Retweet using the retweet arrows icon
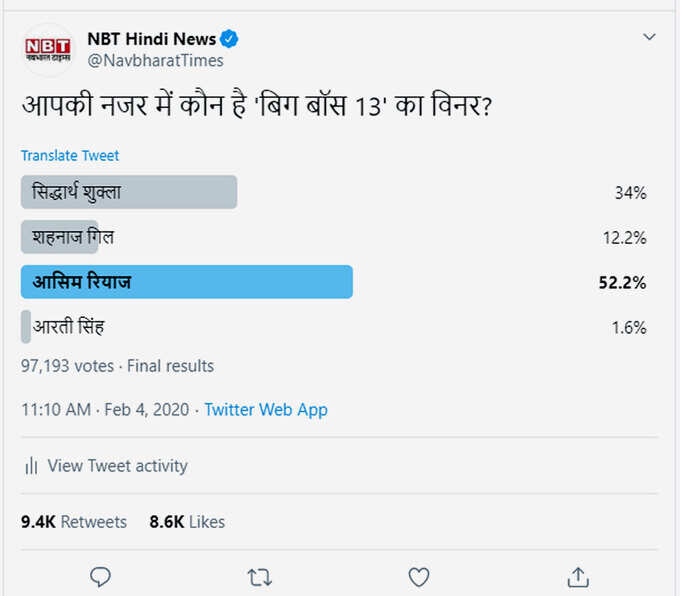 [259, 577]
